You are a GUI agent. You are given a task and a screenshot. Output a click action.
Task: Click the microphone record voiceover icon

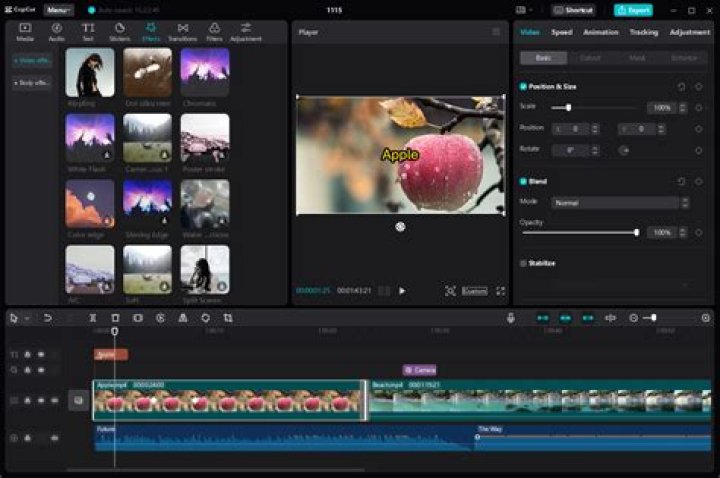click(x=511, y=318)
